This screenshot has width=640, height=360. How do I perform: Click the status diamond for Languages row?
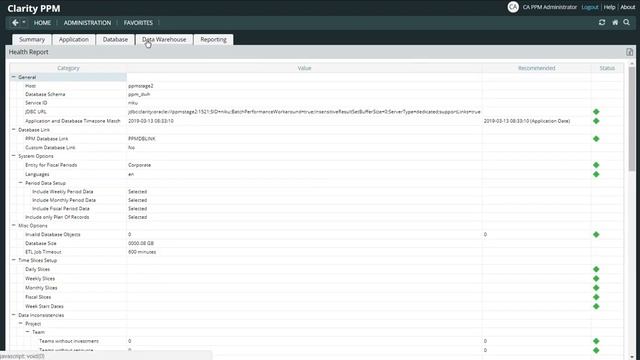pyautogui.click(x=596, y=174)
